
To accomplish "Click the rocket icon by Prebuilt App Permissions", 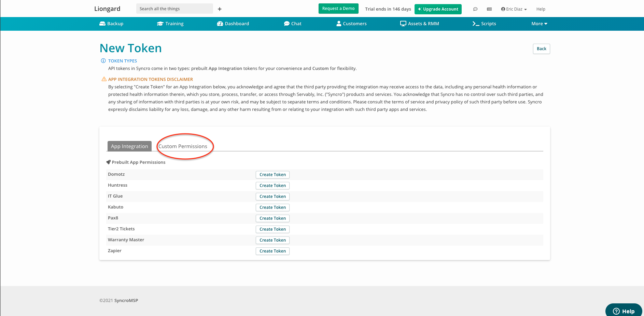I will click(109, 162).
